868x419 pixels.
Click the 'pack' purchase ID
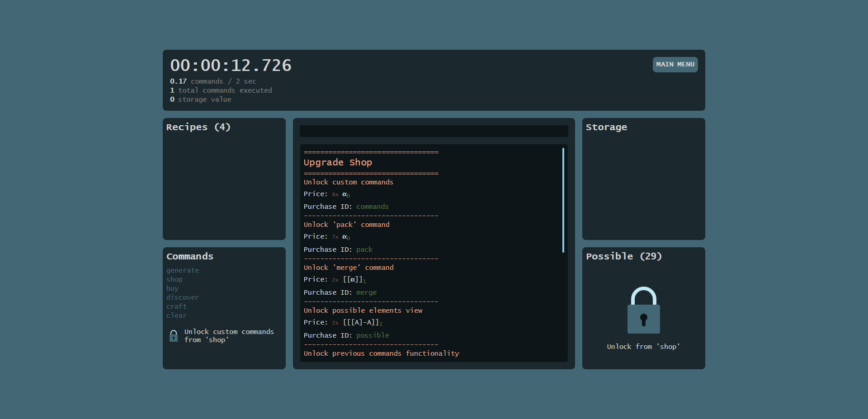[x=364, y=250]
